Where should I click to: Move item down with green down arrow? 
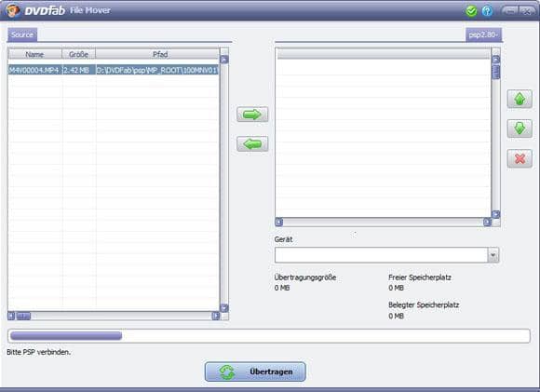(x=520, y=128)
